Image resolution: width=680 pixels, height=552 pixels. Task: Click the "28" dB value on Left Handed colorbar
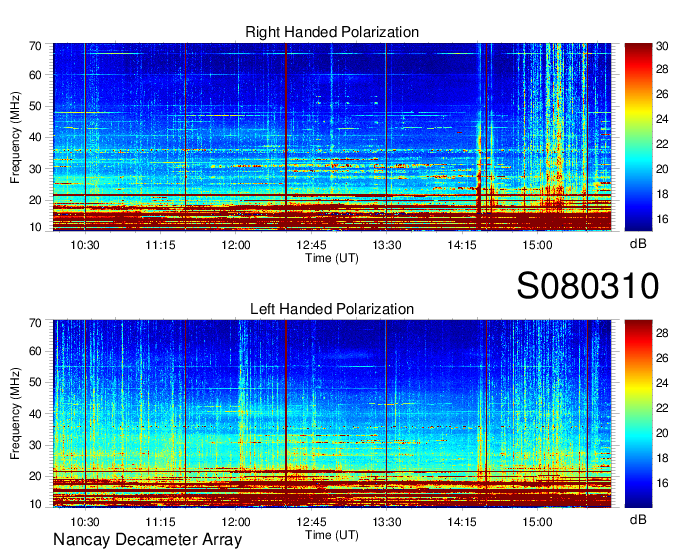pyautogui.click(x=662, y=333)
